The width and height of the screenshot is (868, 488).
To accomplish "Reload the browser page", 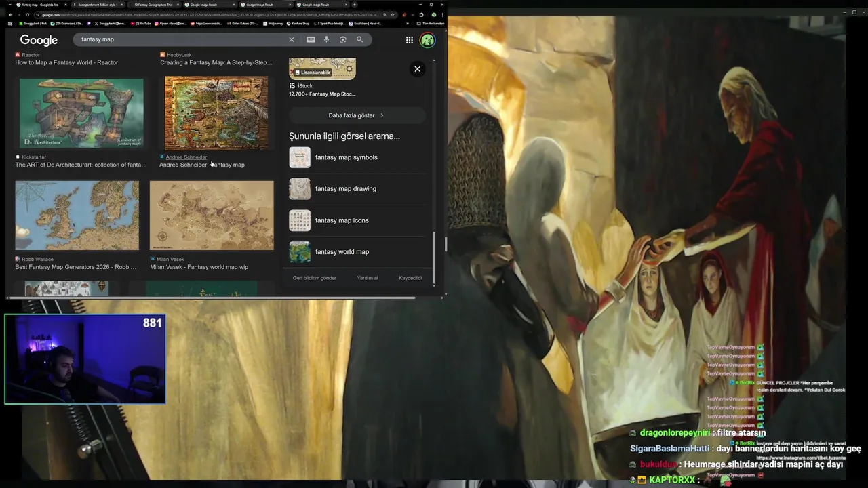I will [x=28, y=14].
